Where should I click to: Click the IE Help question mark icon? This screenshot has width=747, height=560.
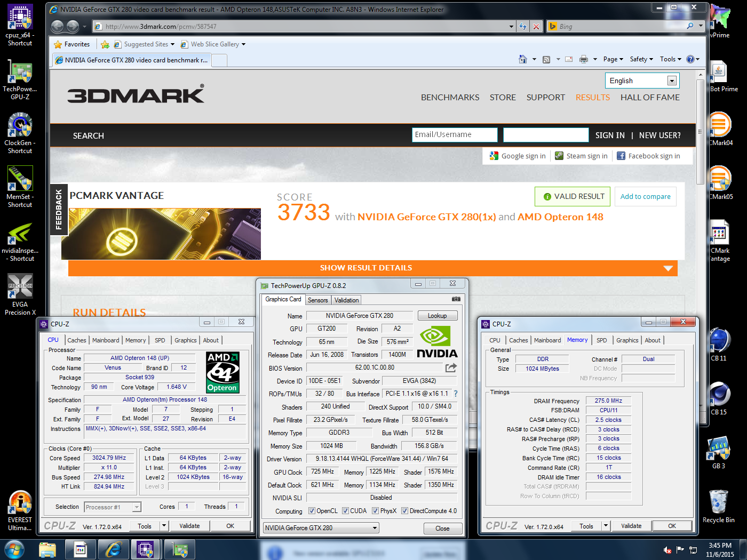(x=690, y=59)
